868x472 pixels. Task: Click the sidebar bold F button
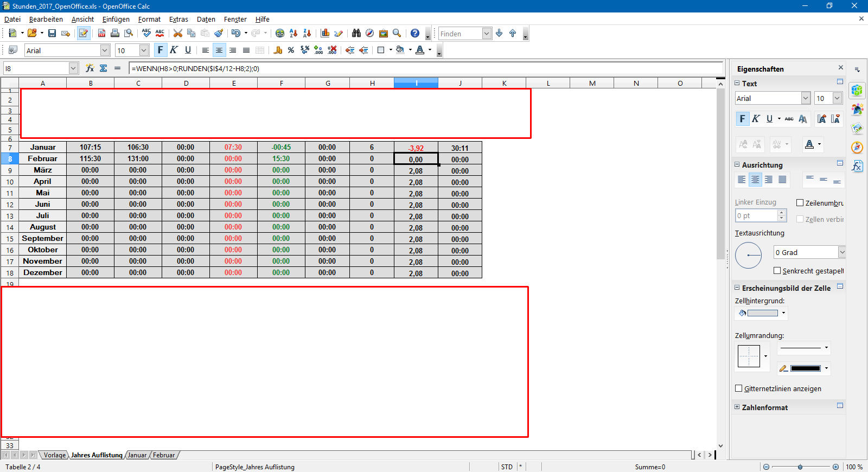click(742, 119)
